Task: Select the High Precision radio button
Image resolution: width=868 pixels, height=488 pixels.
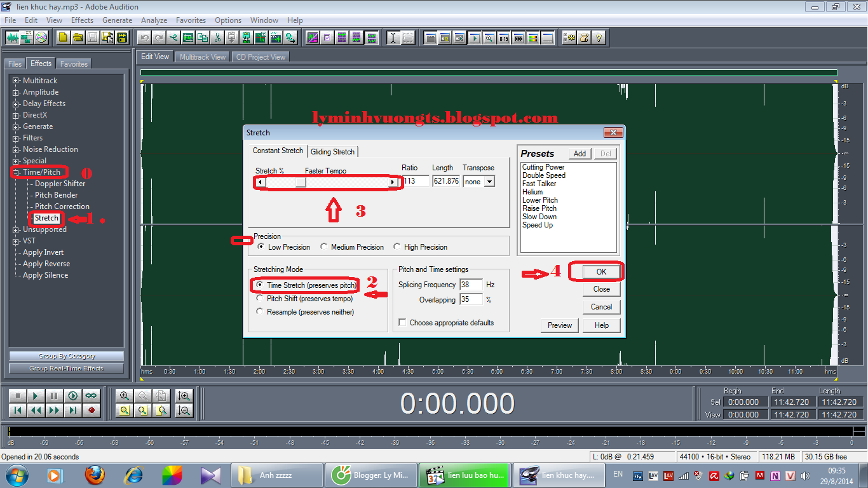Action: click(397, 247)
